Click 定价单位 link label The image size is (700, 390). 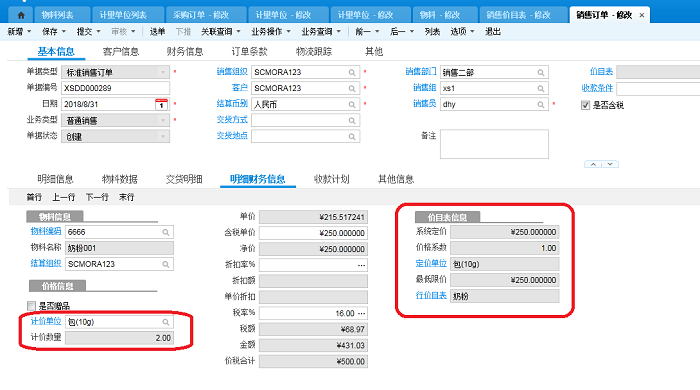click(x=431, y=263)
